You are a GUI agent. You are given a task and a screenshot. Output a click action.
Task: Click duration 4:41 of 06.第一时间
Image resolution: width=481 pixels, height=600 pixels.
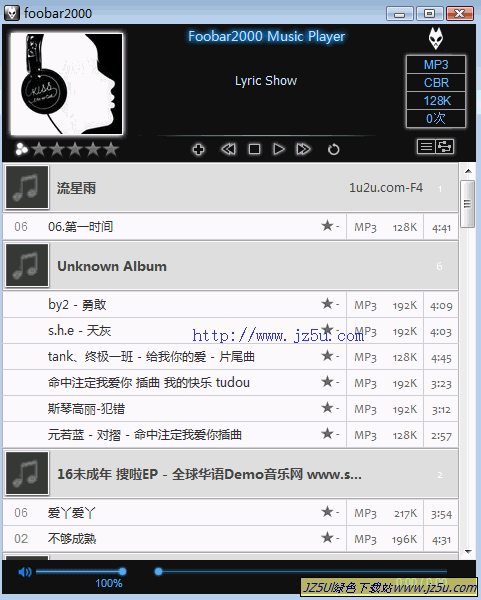pos(441,228)
